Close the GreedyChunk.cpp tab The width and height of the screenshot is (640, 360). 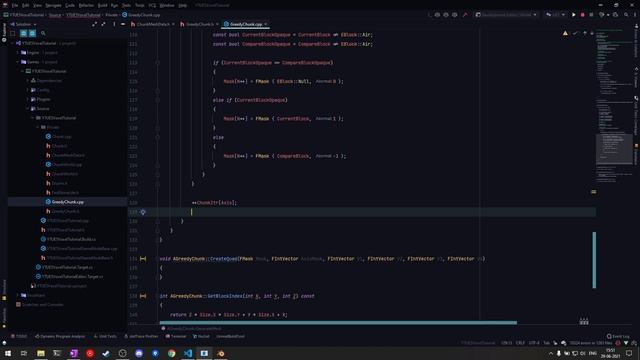(266, 24)
